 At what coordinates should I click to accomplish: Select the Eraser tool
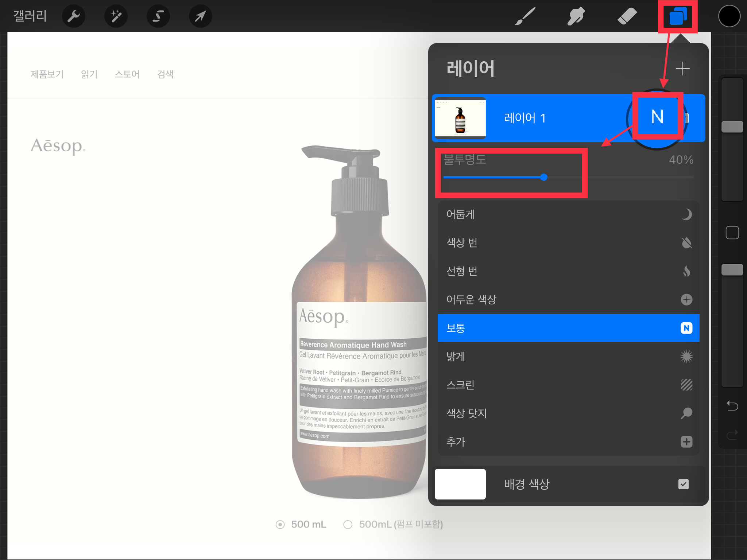(x=627, y=16)
